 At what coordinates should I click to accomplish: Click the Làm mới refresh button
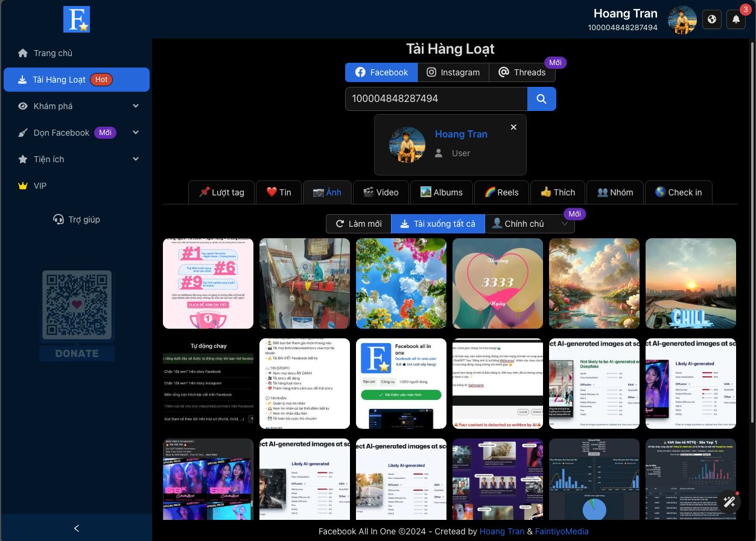[358, 224]
